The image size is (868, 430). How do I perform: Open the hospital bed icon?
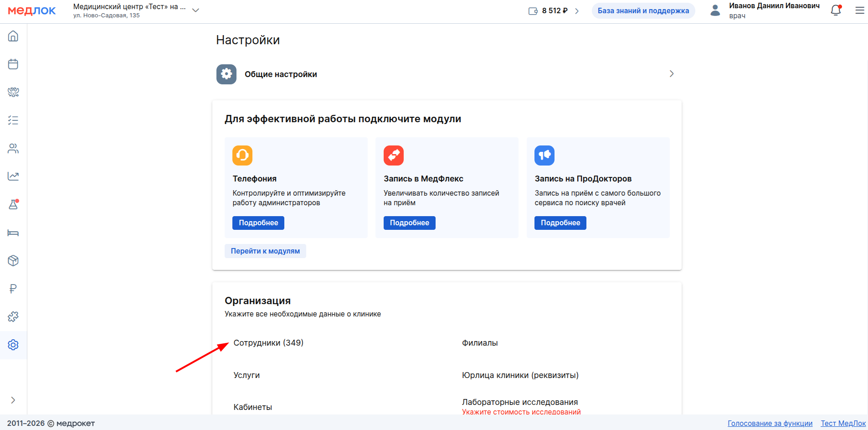(13, 233)
